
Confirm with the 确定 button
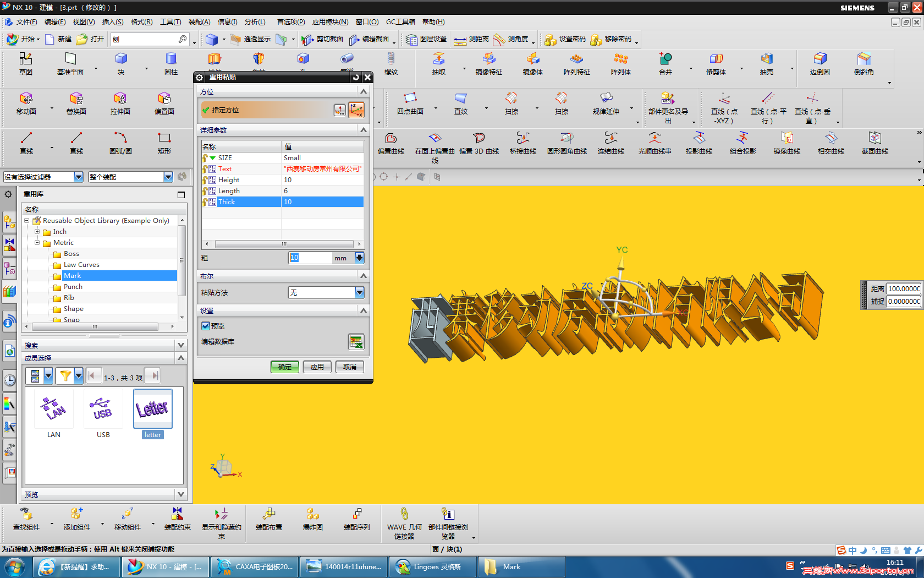click(285, 367)
